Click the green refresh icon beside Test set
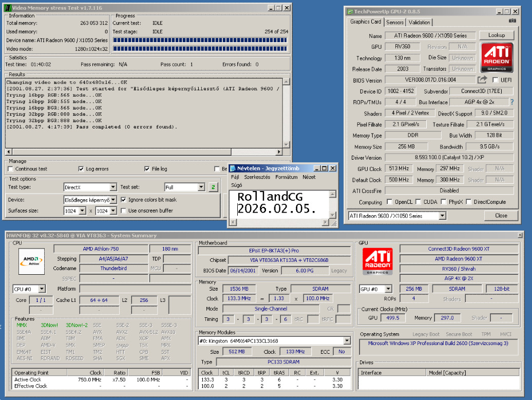532x400 pixels. [213, 187]
